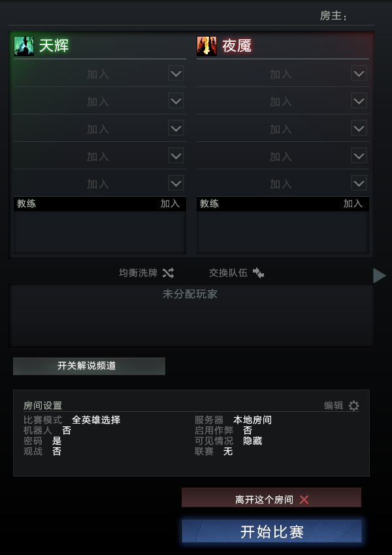The image size is (392, 555).
Task: Click the swap teams (交换队伍) arrows icon
Action: pos(258,273)
